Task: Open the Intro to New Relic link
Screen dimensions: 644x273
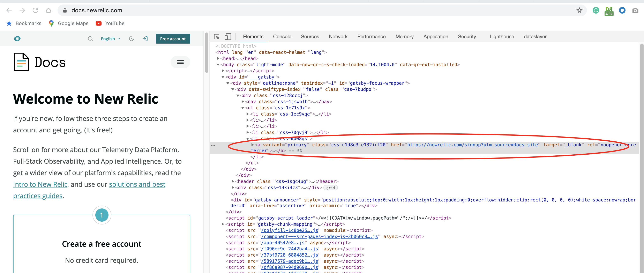Action: 40,184
